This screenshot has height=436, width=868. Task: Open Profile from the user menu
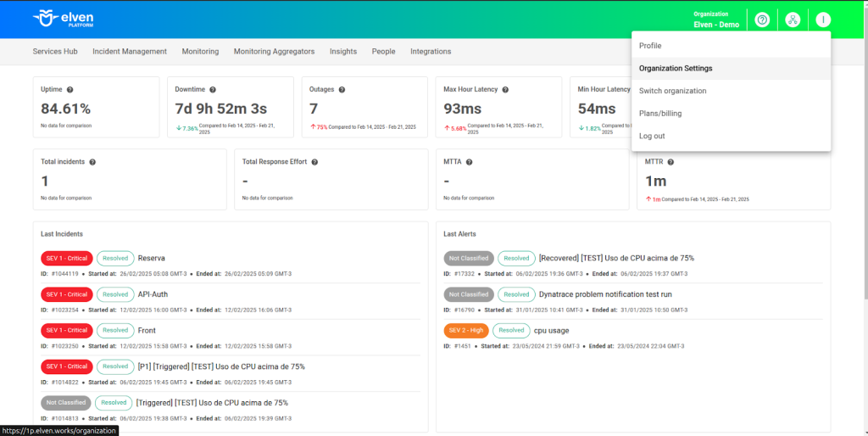pos(650,46)
